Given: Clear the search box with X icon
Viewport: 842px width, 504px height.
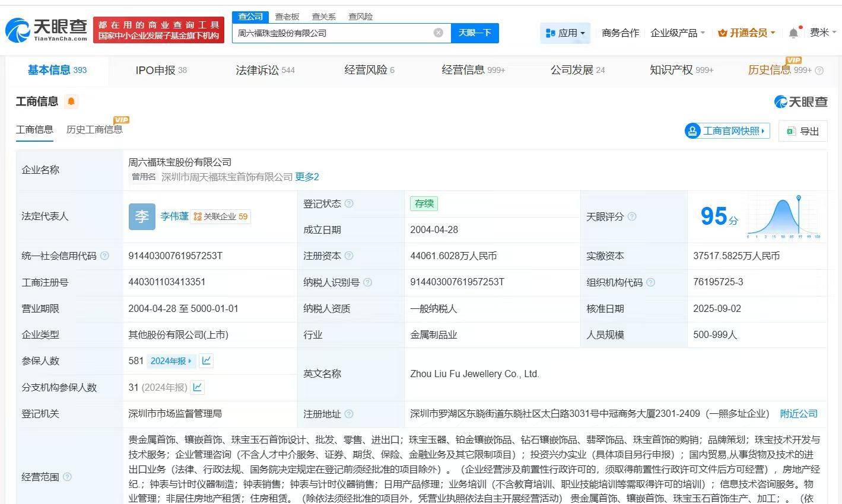Looking at the screenshot, I should [439, 33].
